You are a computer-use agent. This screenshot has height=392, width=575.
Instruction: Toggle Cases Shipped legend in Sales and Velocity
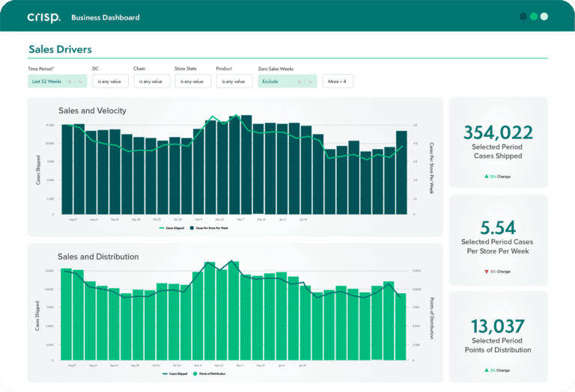click(x=171, y=228)
